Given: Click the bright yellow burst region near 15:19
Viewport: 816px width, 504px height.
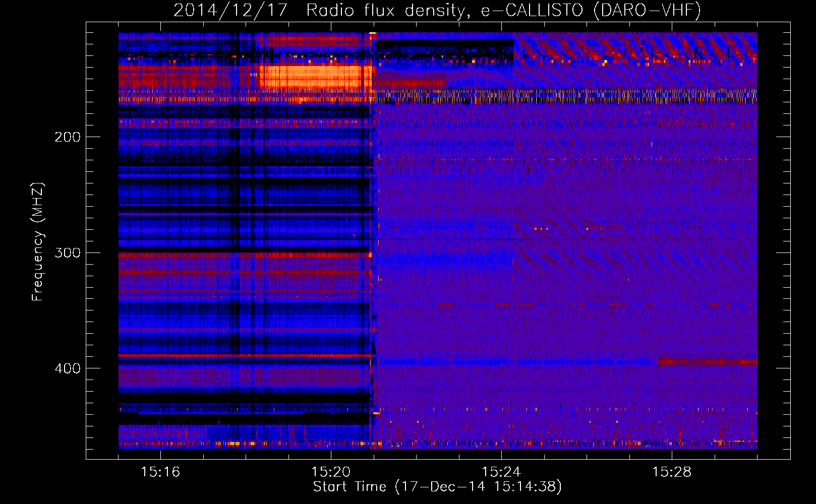Looking at the screenshot, I should coord(316,77).
